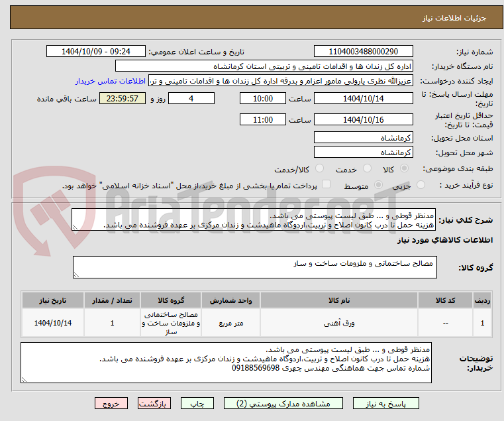Select the متر مربع unit cell
Viewport: 504px width, 421px height.
pyautogui.click(x=230, y=323)
